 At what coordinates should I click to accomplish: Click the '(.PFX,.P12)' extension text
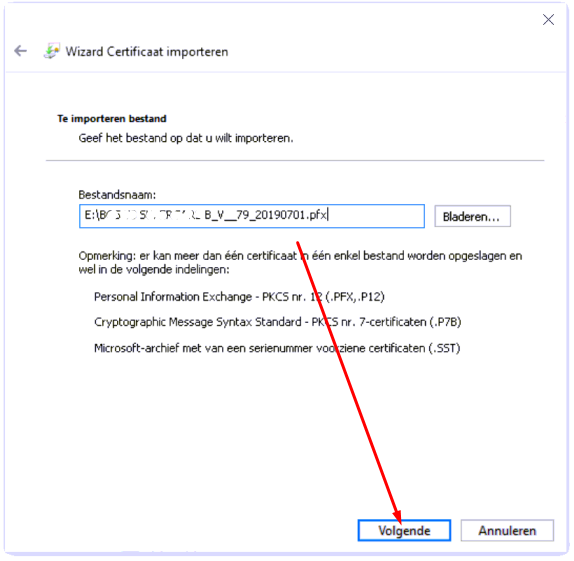(x=355, y=297)
